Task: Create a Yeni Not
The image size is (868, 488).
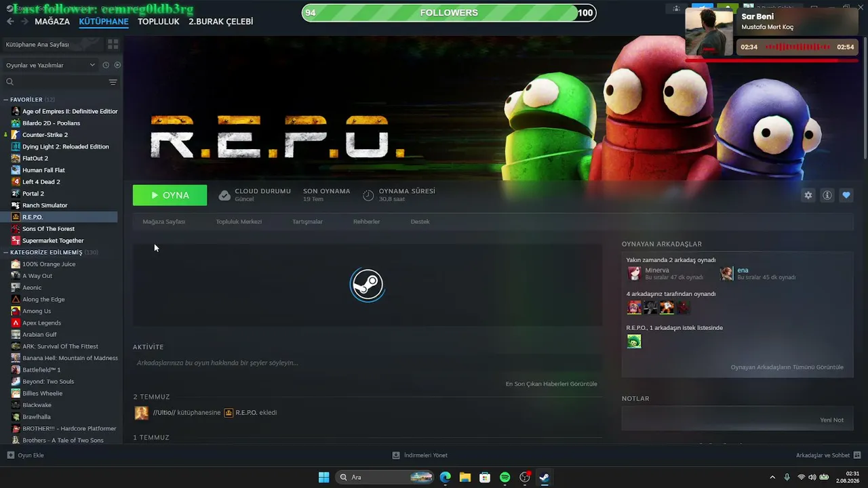Action: pyautogui.click(x=831, y=420)
